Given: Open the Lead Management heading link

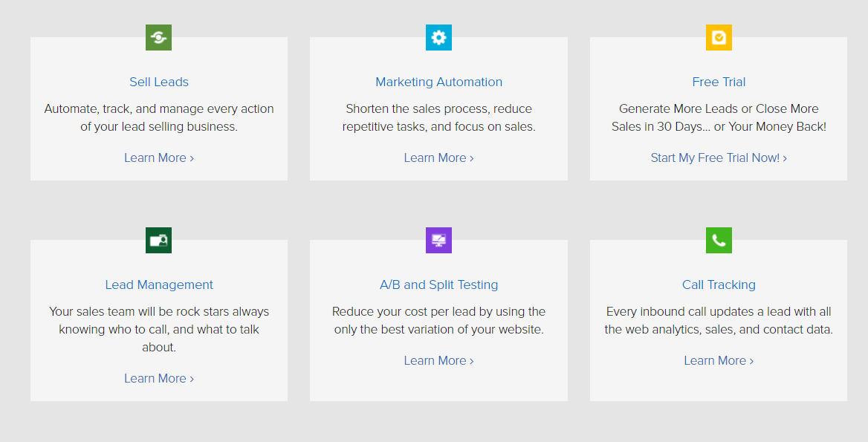Looking at the screenshot, I should click(158, 285).
